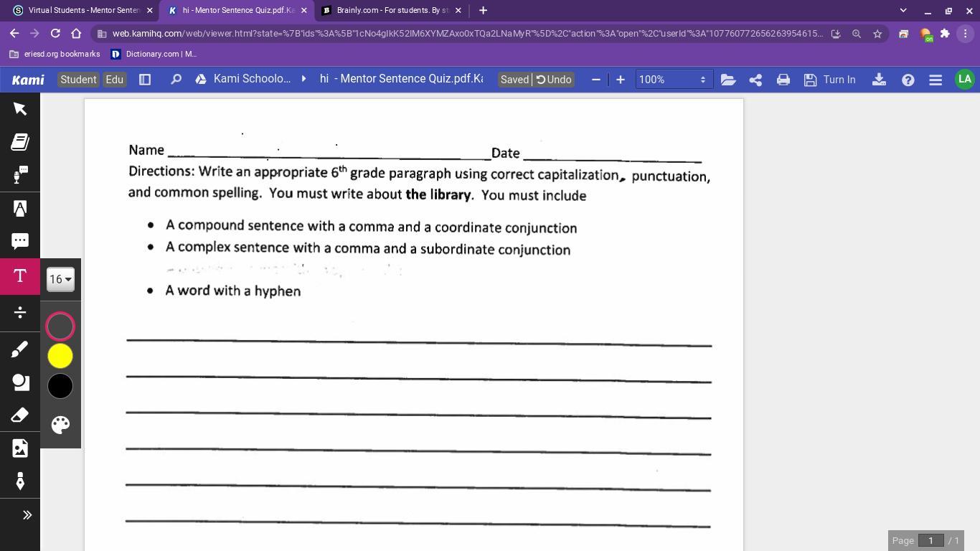Click the Share icon
Image resolution: width=980 pixels, height=551 pixels.
[755, 80]
